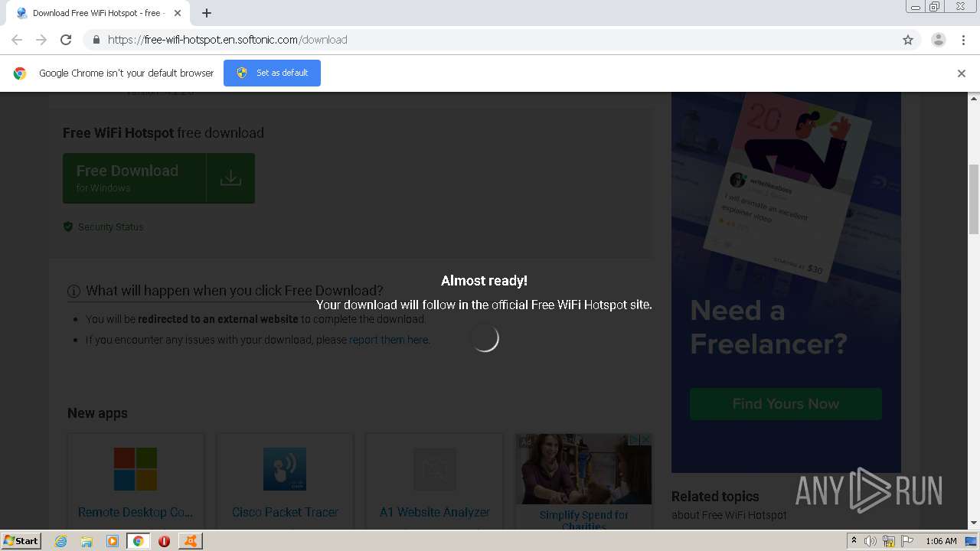Open the A1 Website Analyzer link
Viewport: 980px width, 551px height.
click(x=434, y=512)
